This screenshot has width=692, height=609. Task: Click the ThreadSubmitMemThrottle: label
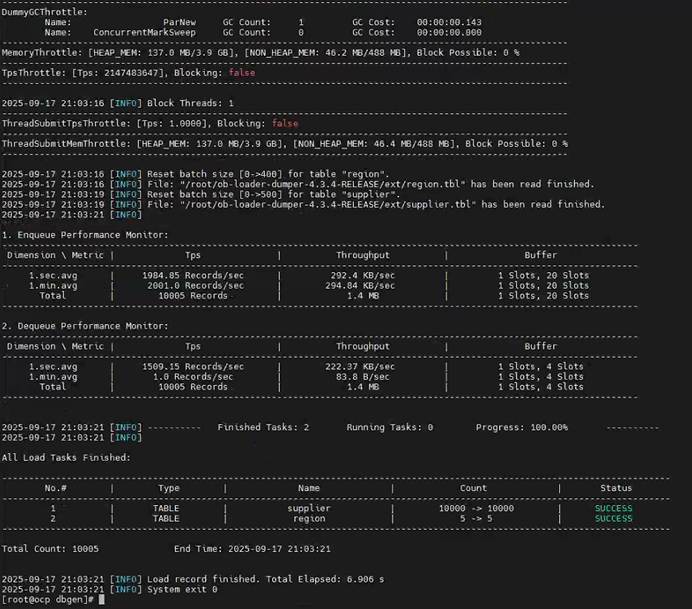click(66, 144)
